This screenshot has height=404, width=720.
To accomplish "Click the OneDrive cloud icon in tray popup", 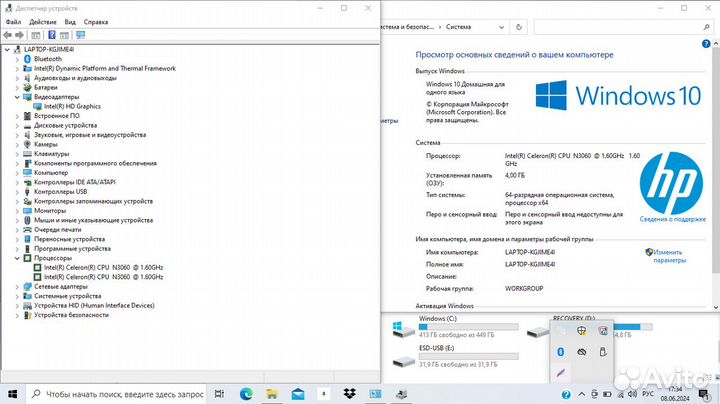I will [x=582, y=352].
